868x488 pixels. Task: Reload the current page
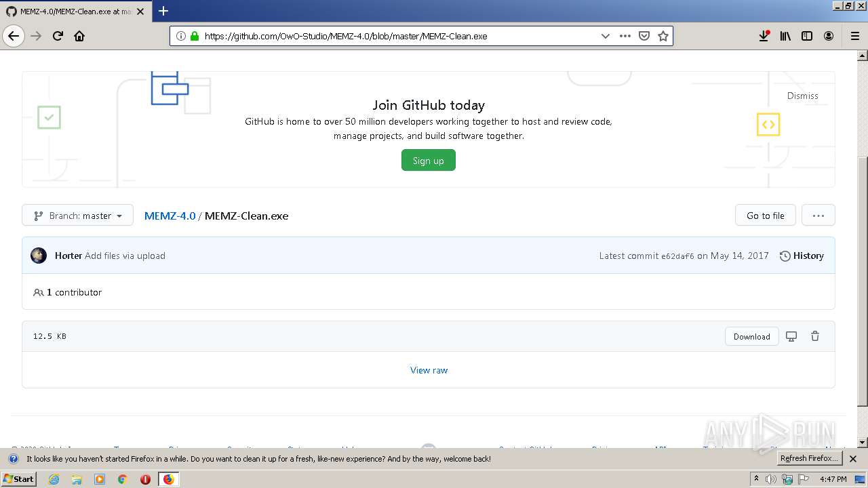(x=58, y=36)
